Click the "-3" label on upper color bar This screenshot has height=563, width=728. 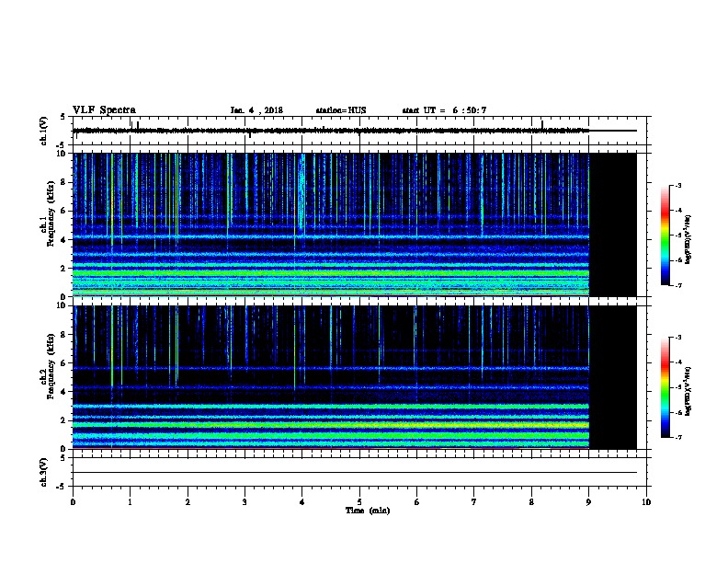click(x=677, y=185)
